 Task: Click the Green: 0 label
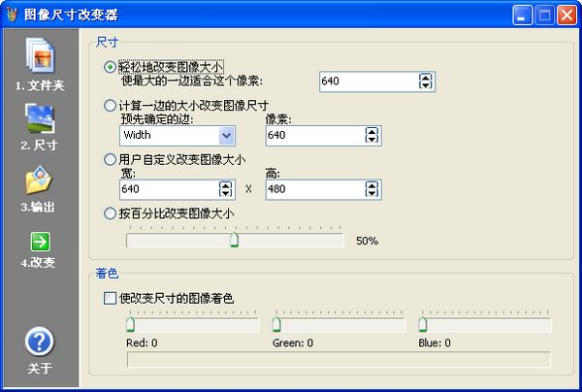(x=293, y=343)
